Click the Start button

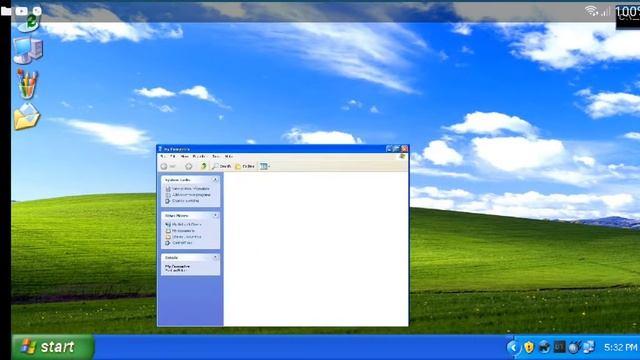coord(53,347)
